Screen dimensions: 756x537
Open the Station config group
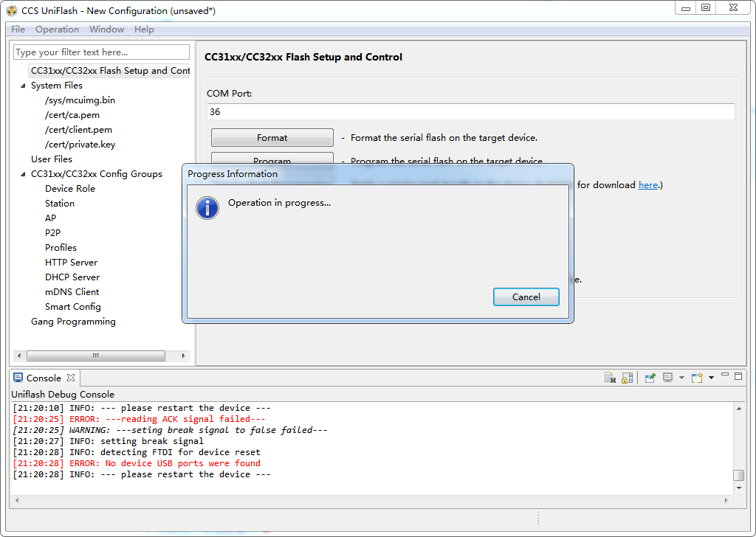pyautogui.click(x=60, y=204)
